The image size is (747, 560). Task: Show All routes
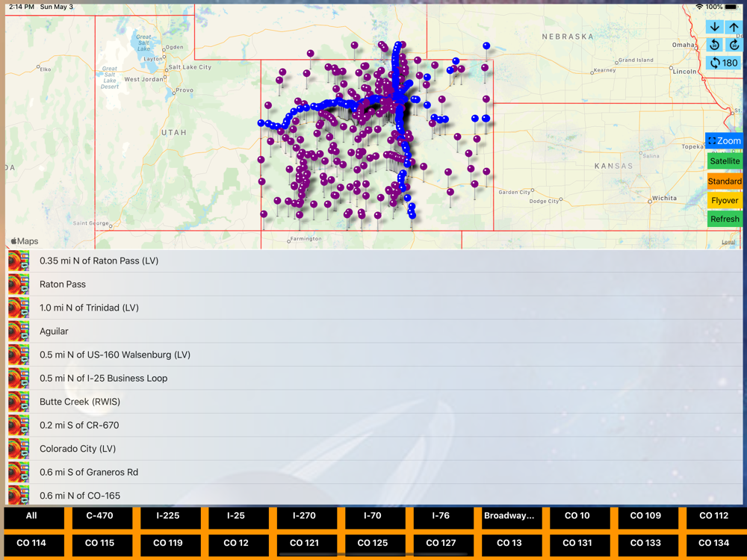tap(34, 517)
